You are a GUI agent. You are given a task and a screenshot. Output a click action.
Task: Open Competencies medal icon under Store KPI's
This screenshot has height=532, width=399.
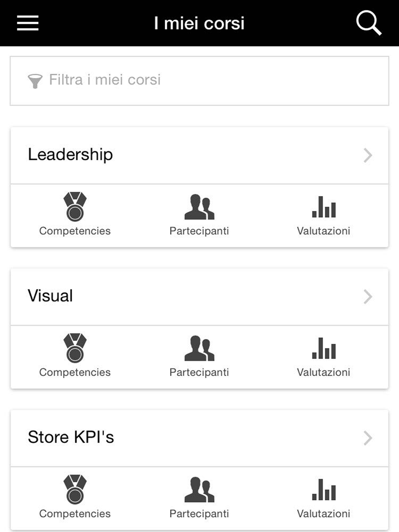click(x=75, y=489)
